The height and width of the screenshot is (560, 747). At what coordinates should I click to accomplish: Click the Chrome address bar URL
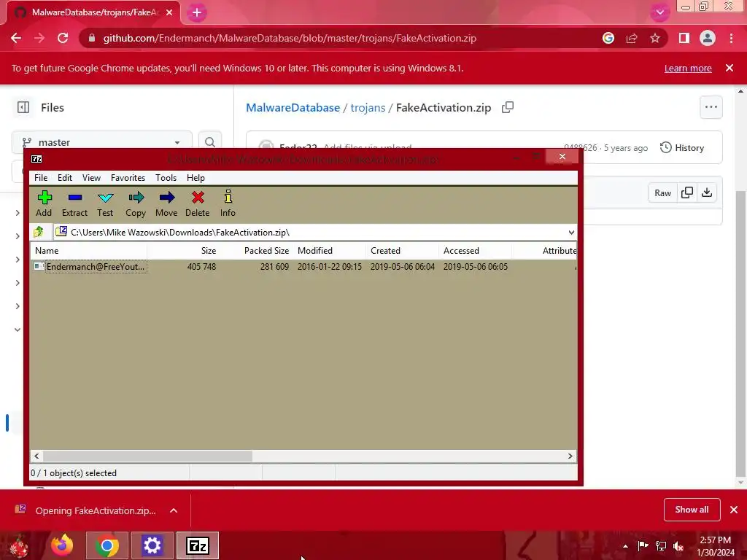point(290,38)
